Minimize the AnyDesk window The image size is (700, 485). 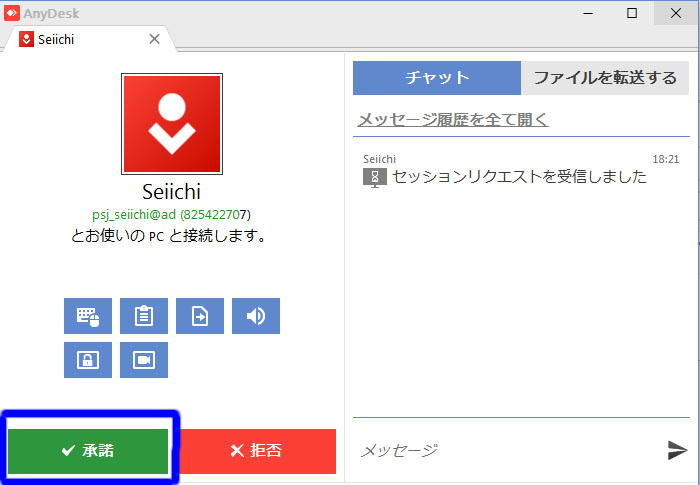pos(588,13)
